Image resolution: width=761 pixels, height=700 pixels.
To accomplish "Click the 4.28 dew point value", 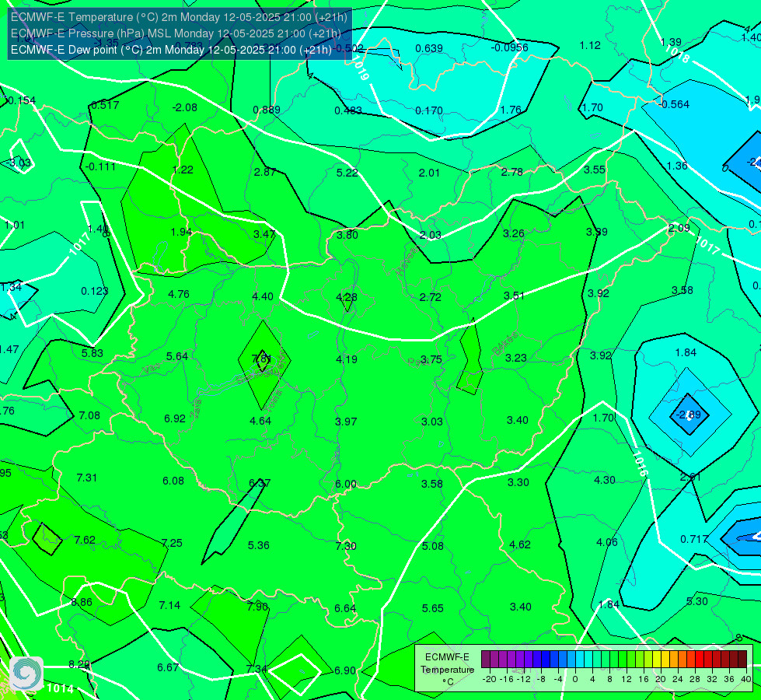I will 347,297.
